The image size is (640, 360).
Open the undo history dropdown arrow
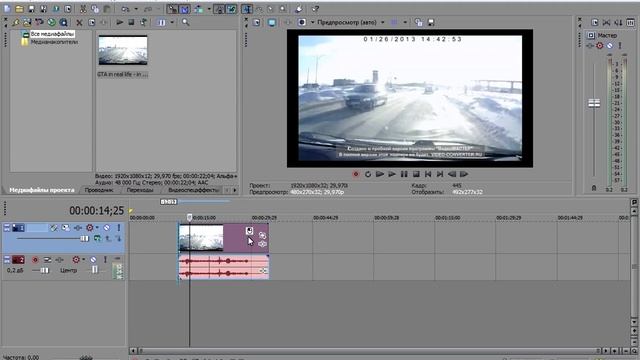pyautogui.click(x=136, y=9)
